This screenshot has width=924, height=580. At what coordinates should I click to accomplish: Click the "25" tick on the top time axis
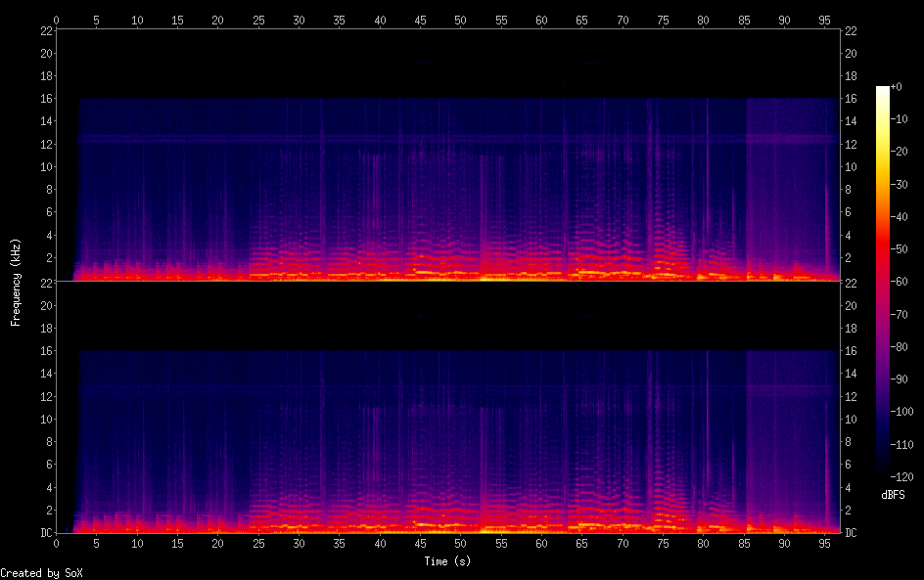pos(258,20)
